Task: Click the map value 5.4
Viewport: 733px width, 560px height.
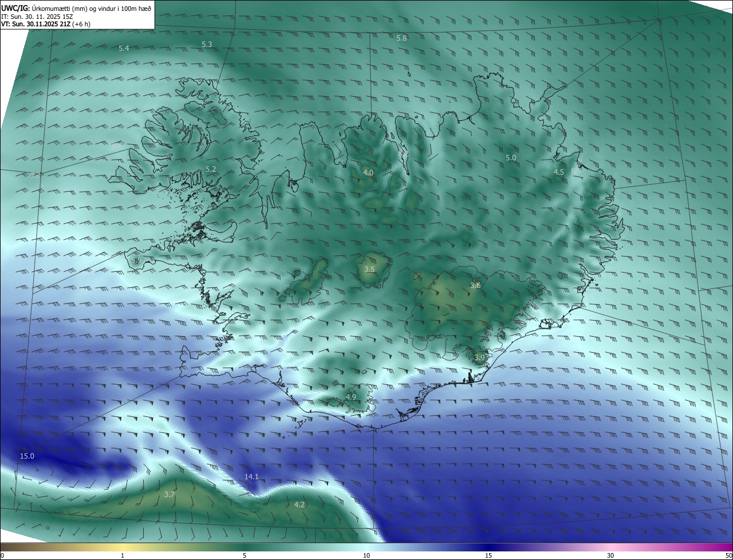Action: coord(124,49)
